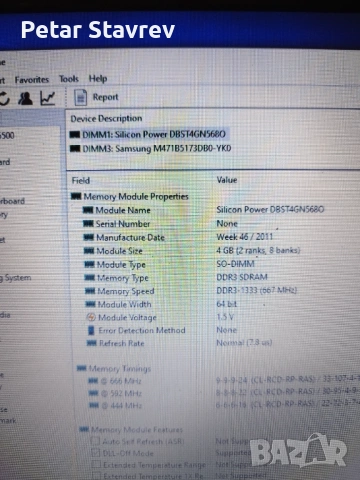Select the @ 592 MHz timing row
The image size is (360, 480).
pos(121,394)
